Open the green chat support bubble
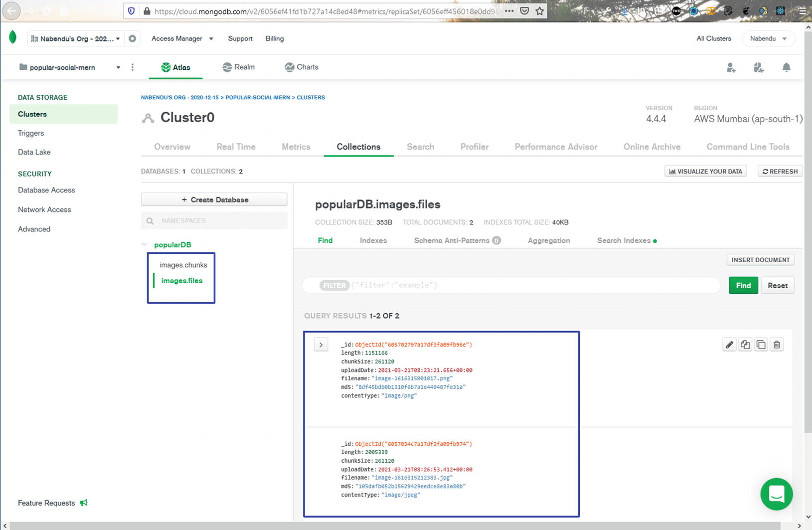812x530 pixels. point(776,494)
